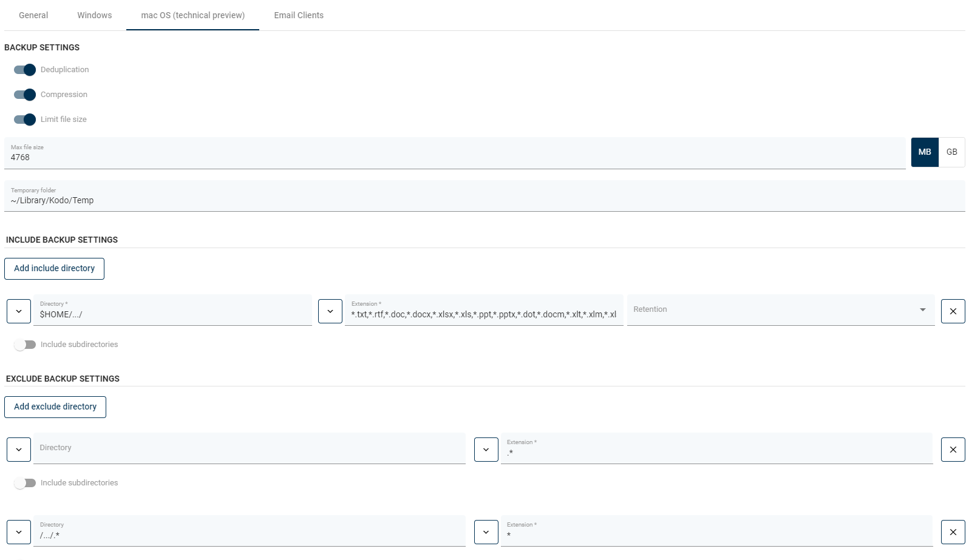Open the Retention dropdown

(x=780, y=310)
